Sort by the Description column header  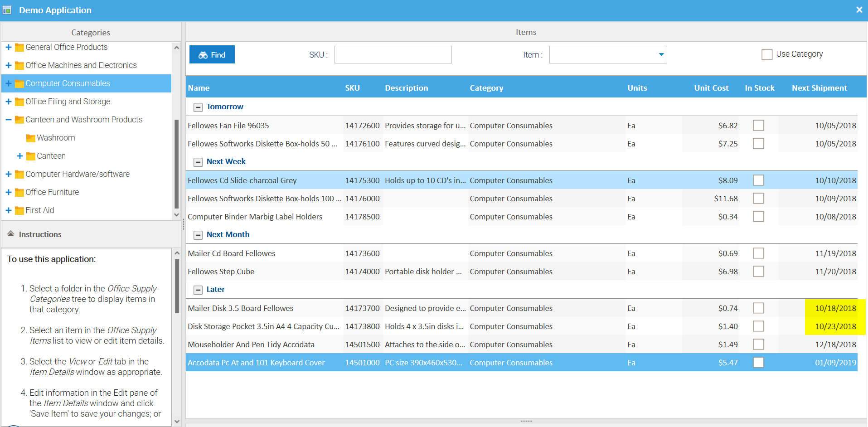click(406, 88)
